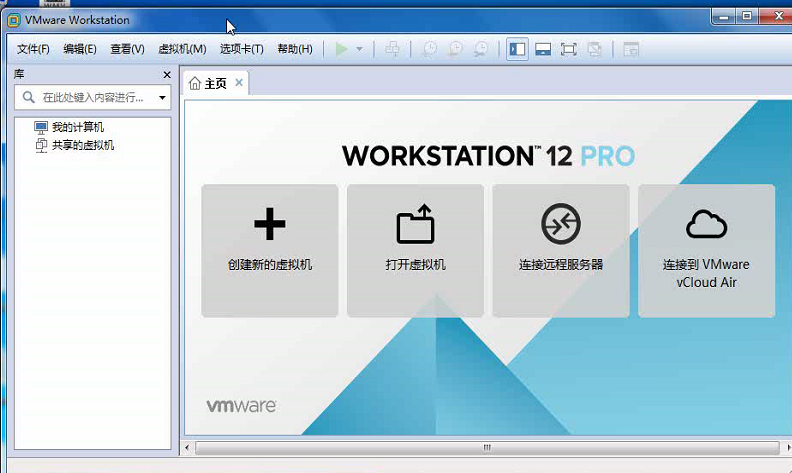Image resolution: width=792 pixels, height=473 pixels.
Task: Open the 选项卡(T) menu
Action: (241, 49)
